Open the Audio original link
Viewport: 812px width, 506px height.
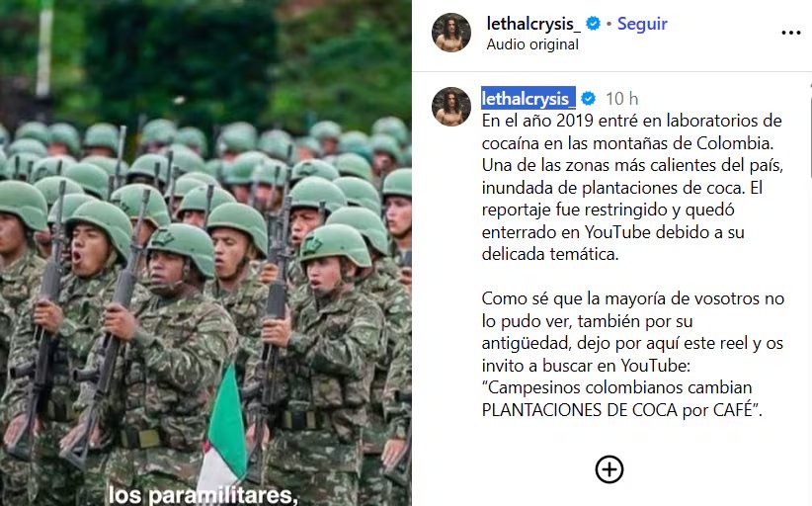pyautogui.click(x=532, y=44)
